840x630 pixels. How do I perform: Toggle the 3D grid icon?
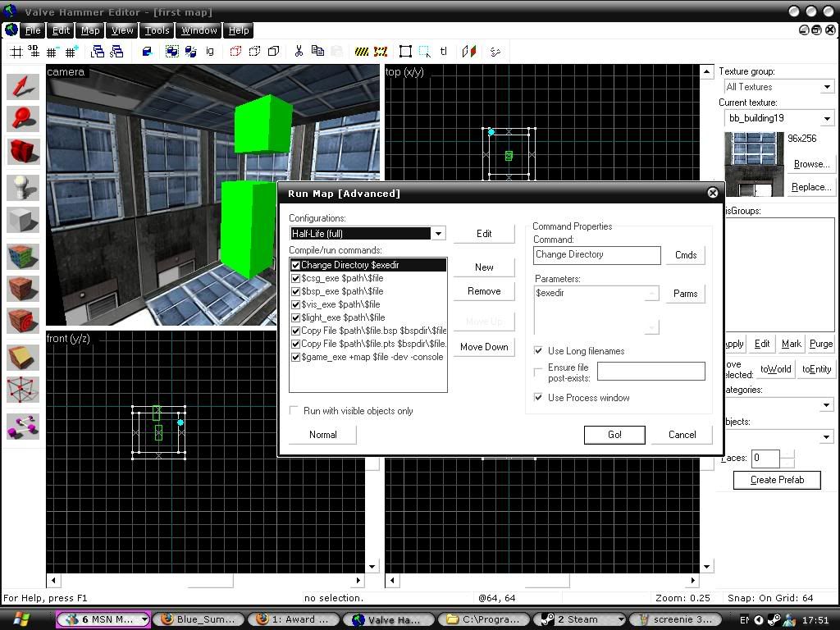click(34, 52)
